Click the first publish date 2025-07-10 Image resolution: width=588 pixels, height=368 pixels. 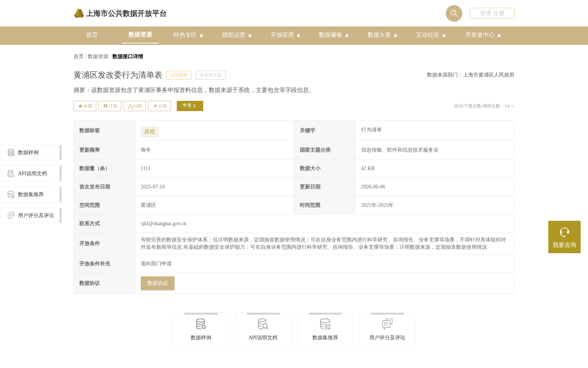click(x=153, y=187)
